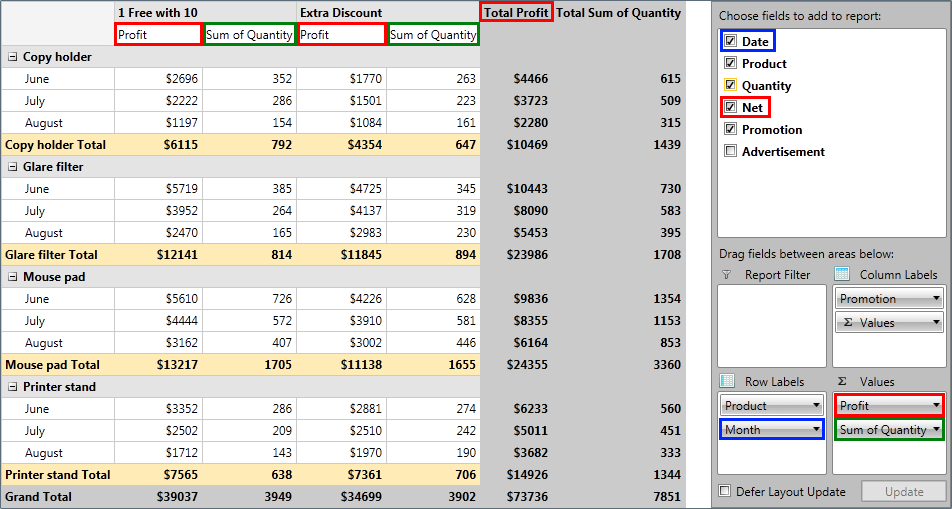Click the 7851 grand total quantity cell

[x=667, y=497]
